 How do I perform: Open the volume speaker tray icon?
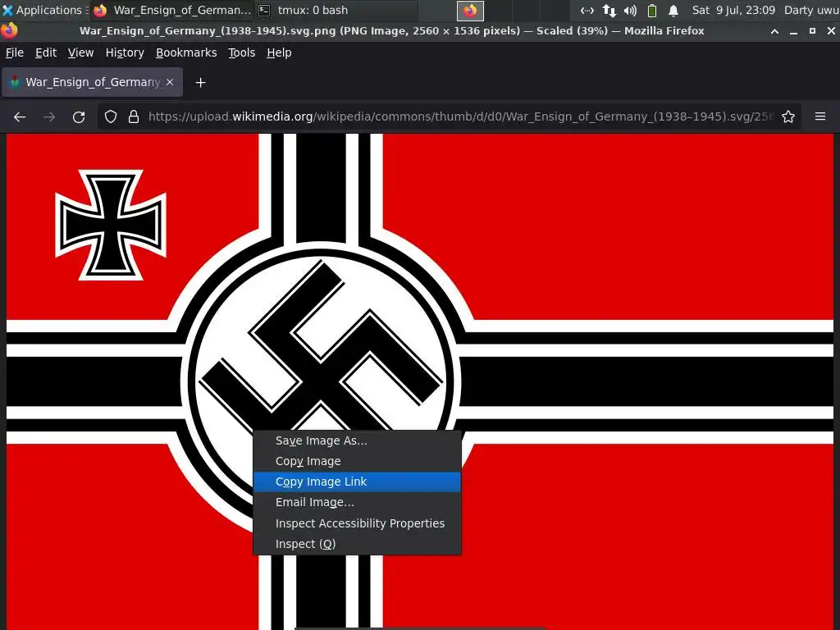tap(631, 10)
